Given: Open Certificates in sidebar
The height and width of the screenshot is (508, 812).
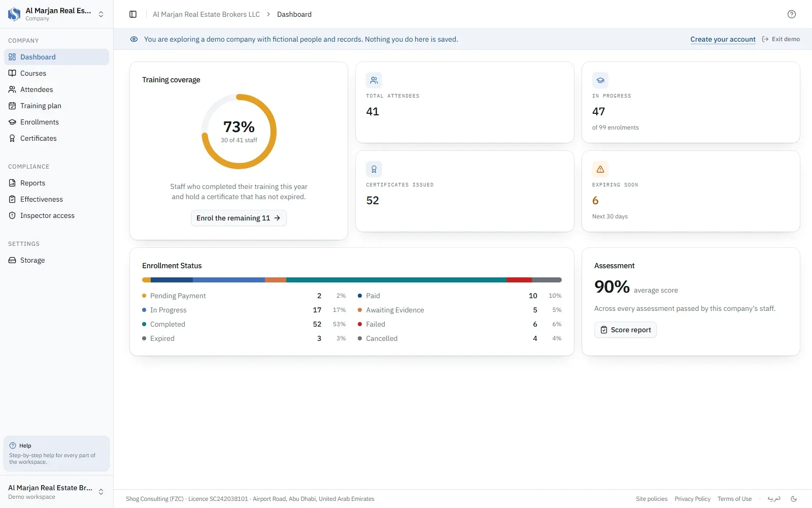Looking at the screenshot, I should click(x=56, y=138).
